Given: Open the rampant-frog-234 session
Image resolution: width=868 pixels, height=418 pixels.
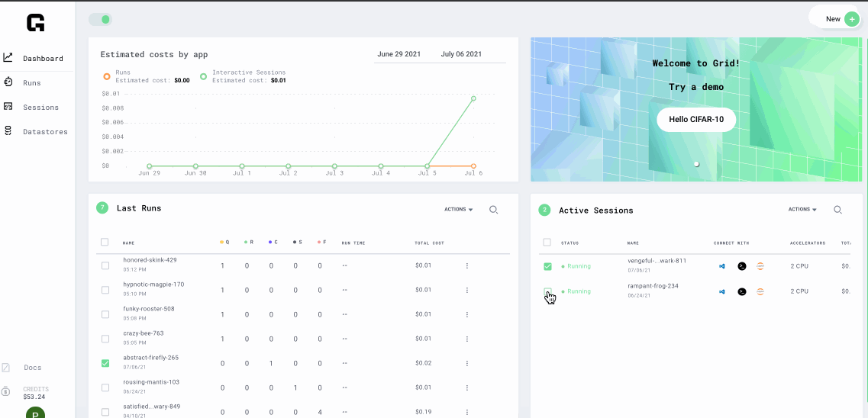Looking at the screenshot, I should point(653,286).
